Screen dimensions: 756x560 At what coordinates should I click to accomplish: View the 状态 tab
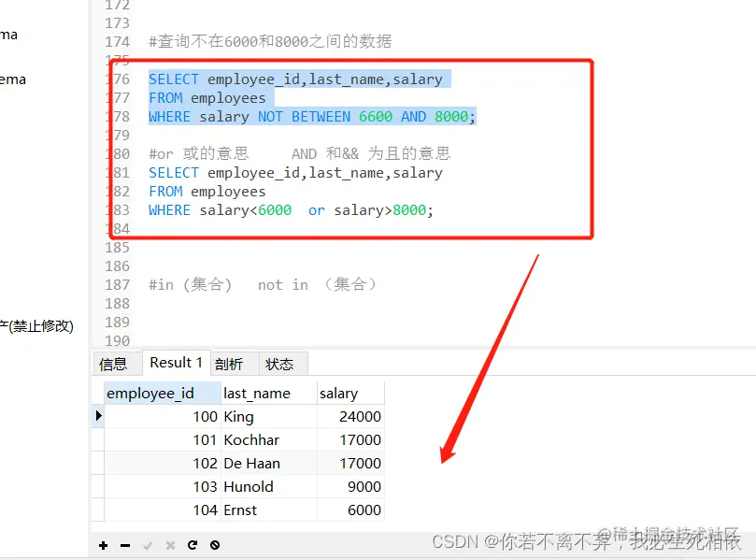pos(282,363)
